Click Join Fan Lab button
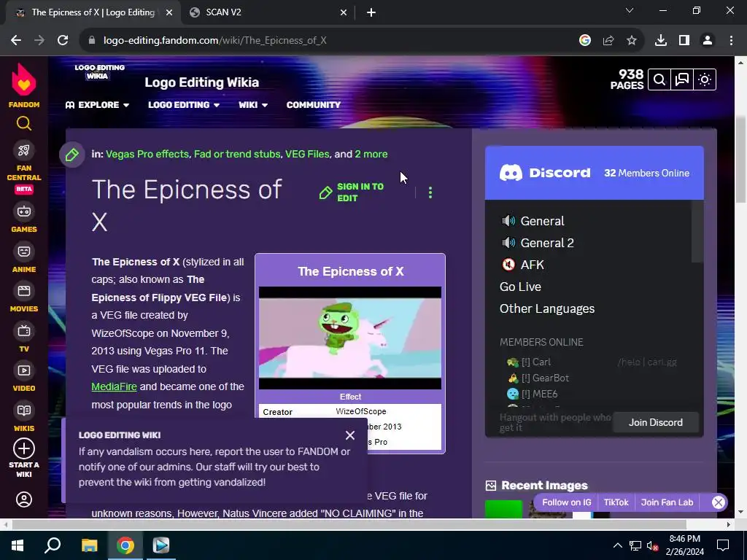The height and width of the screenshot is (560, 747). [x=667, y=502]
